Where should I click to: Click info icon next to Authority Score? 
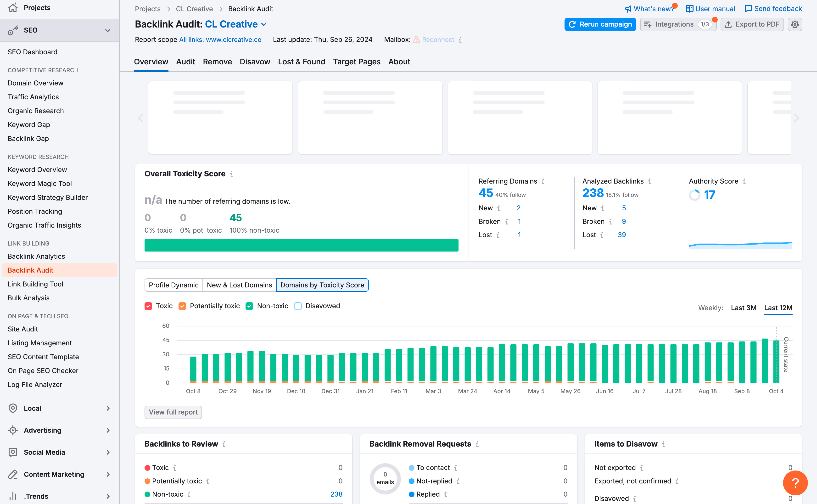(744, 181)
